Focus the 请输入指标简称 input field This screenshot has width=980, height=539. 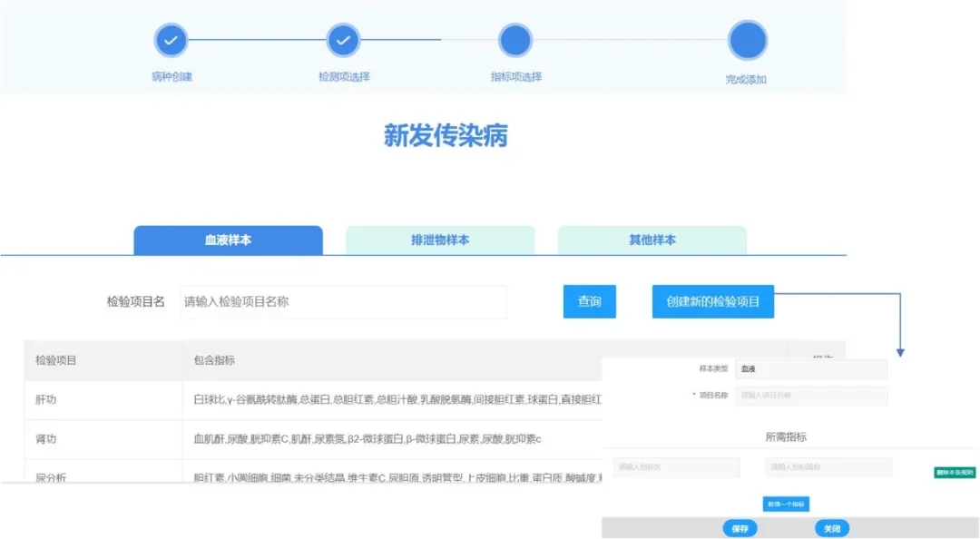click(828, 467)
